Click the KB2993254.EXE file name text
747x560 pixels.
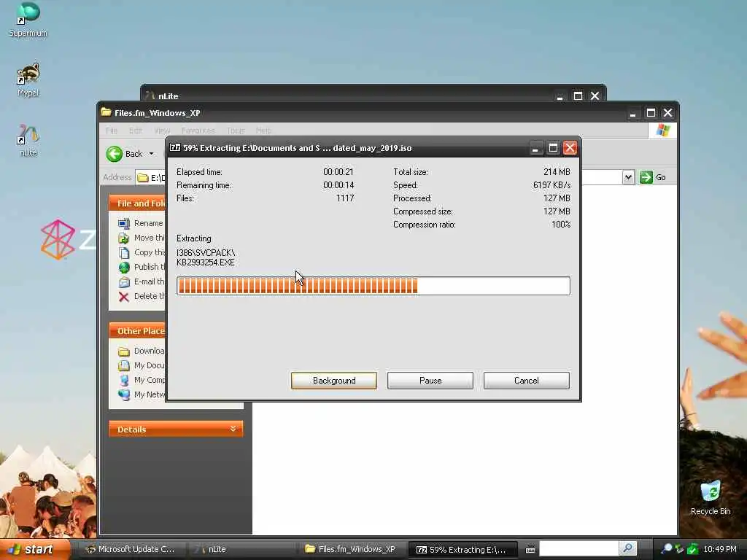click(205, 262)
